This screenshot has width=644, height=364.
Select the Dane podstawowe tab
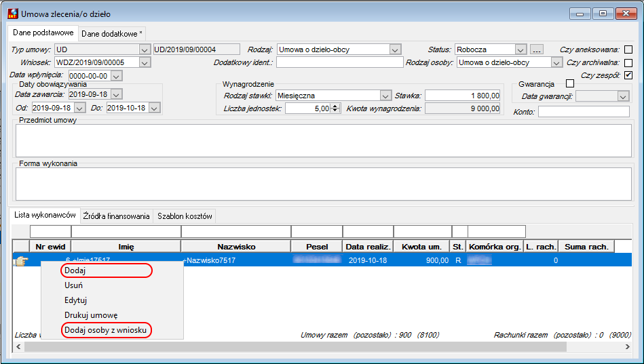pyautogui.click(x=43, y=33)
